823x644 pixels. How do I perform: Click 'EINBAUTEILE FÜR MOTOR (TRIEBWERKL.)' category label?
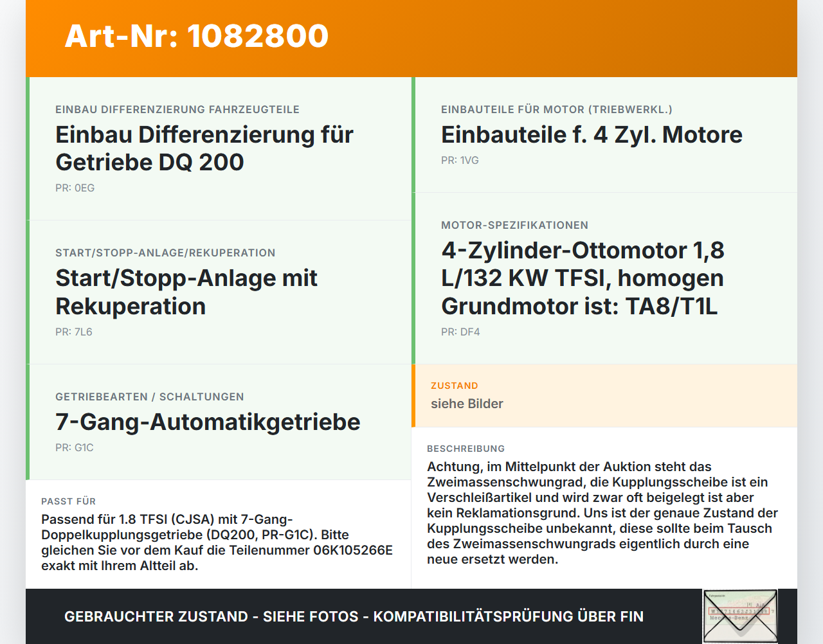click(557, 110)
